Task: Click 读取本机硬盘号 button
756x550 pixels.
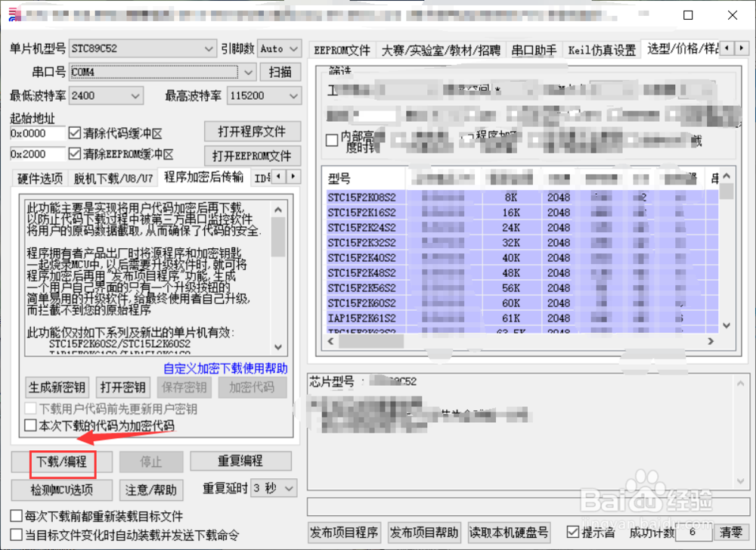Action: click(509, 533)
